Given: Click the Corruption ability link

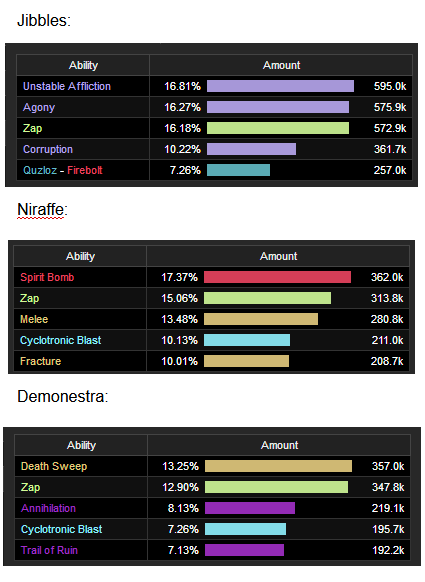Looking at the screenshot, I should point(48,149).
